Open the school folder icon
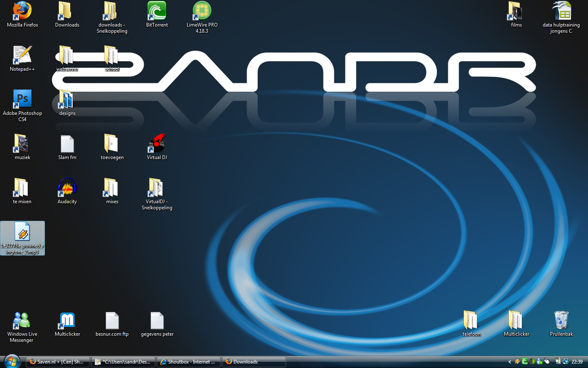This screenshot has width=588, height=368. 112,59
